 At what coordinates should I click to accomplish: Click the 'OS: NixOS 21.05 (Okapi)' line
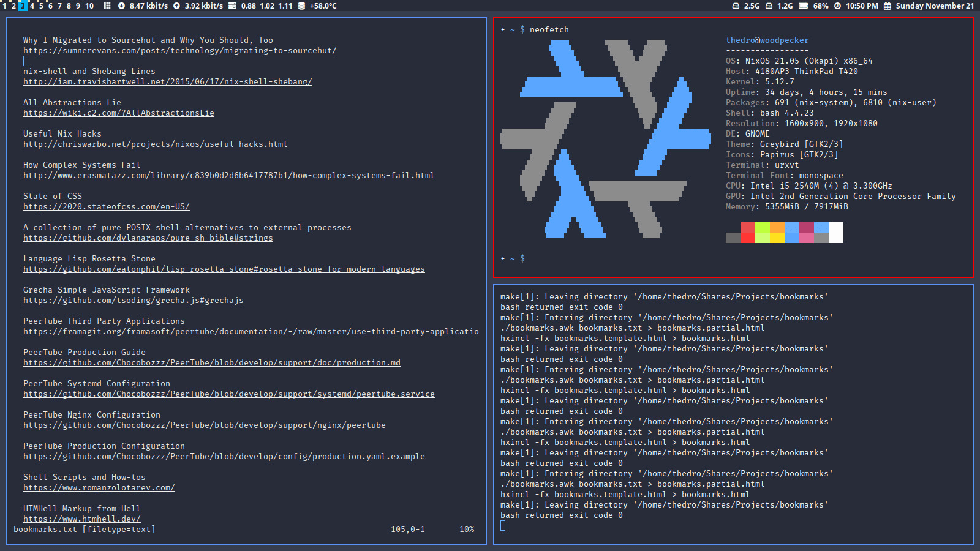coord(799,61)
